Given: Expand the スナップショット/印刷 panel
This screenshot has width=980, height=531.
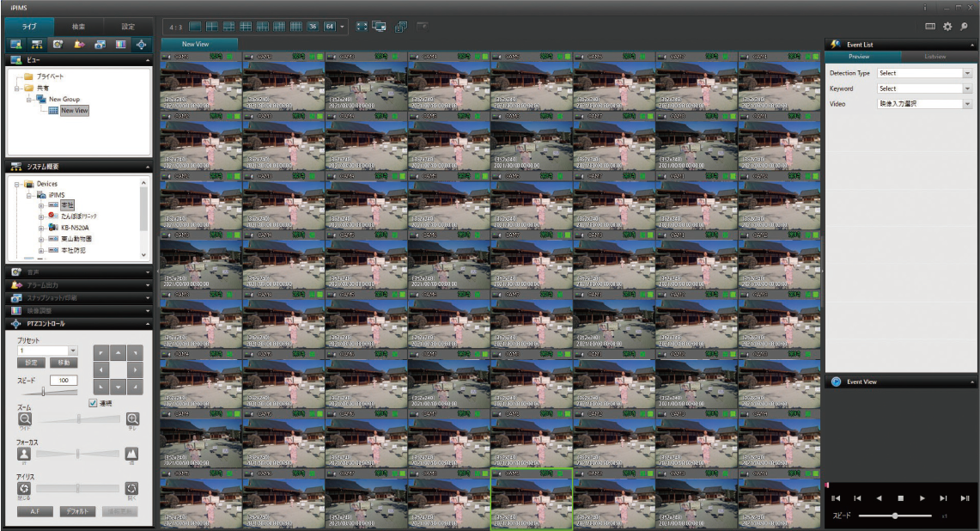Looking at the screenshot, I should click(79, 297).
